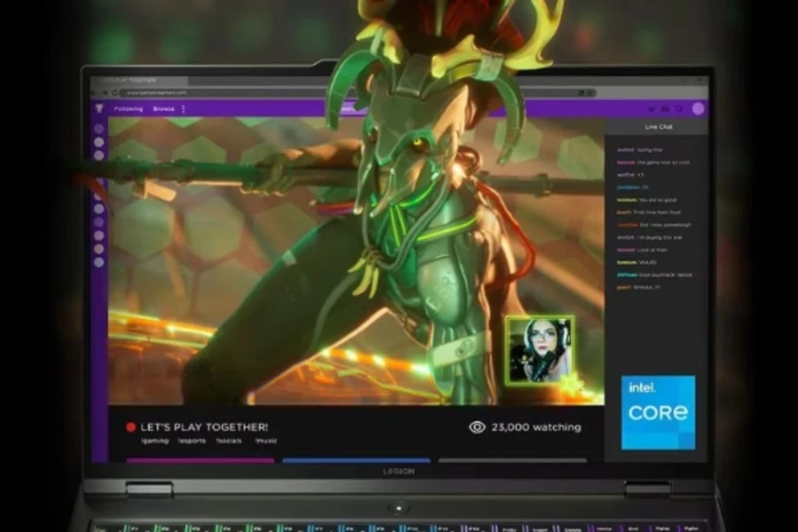Open the user profile avatar in the purple header
This screenshot has height=532, width=798.
699,109
